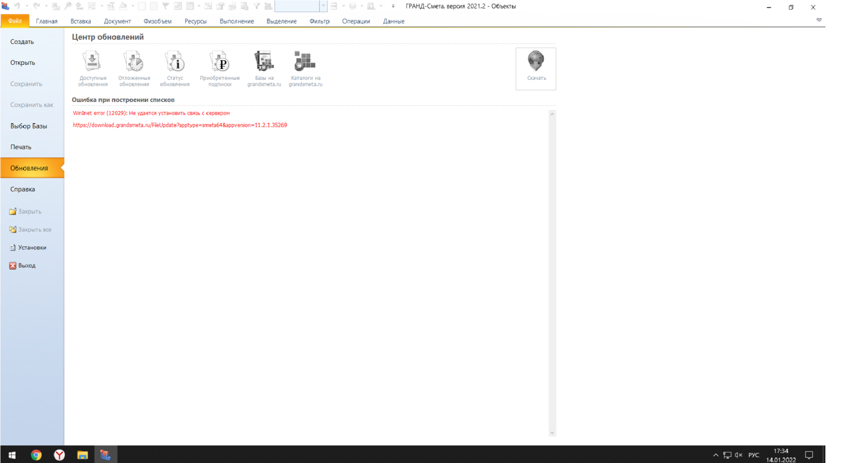Viewport: 868px width, 463px height.
Task: Click the Undo arrow in quick toolbar
Action: click(17, 6)
